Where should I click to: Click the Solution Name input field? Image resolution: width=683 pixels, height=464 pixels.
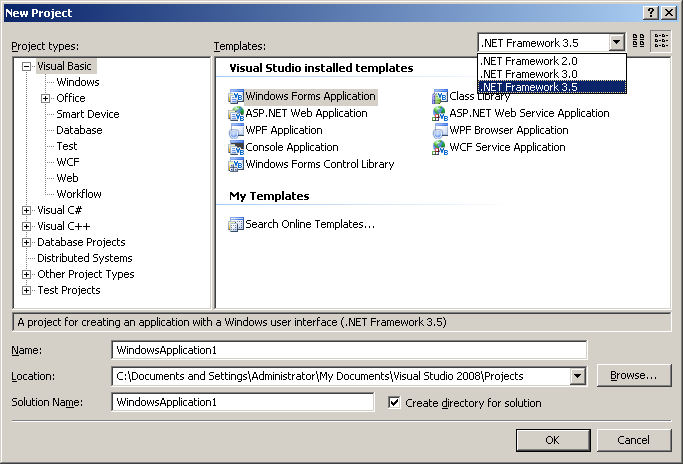[x=243, y=402]
